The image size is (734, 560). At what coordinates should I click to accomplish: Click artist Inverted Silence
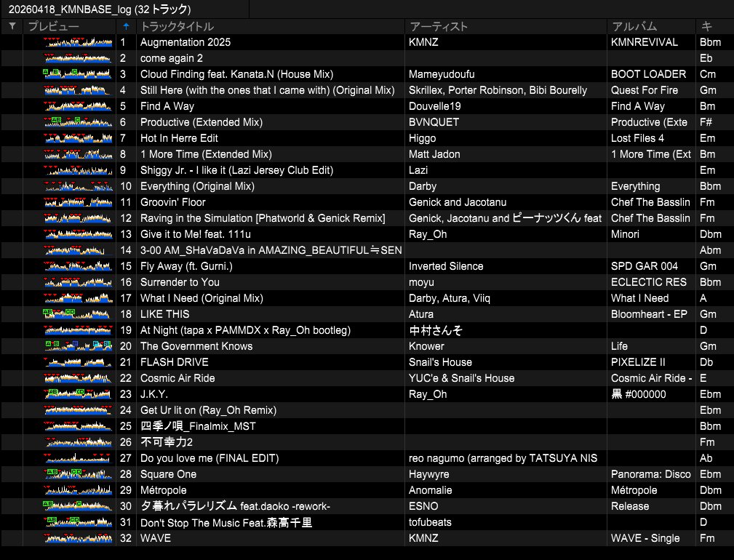pos(446,266)
